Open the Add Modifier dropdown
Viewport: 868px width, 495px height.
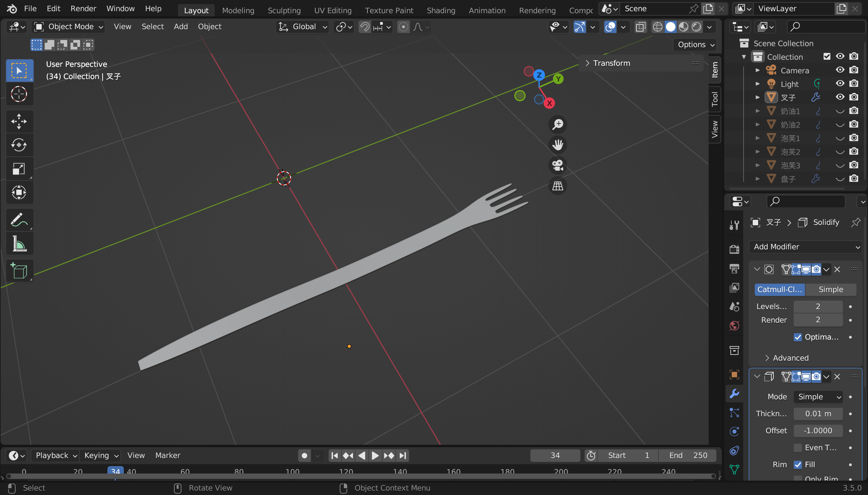(805, 247)
